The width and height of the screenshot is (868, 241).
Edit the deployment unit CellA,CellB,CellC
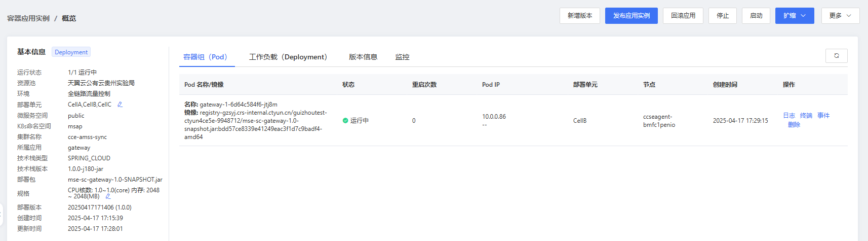(x=120, y=105)
